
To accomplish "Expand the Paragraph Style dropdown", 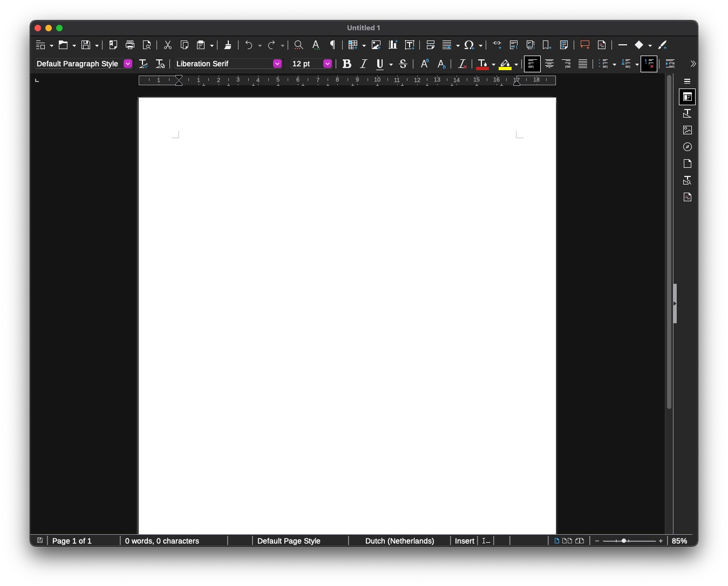I will 128,64.
